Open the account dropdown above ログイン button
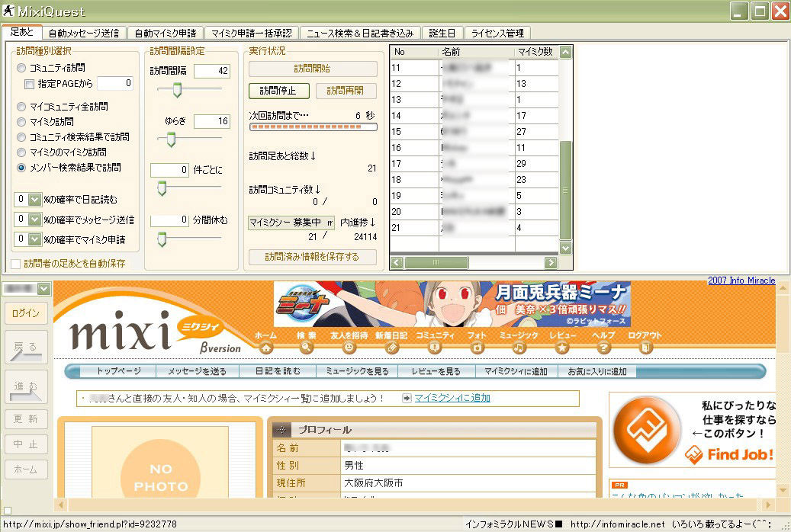The height and width of the screenshot is (532, 791). (44, 289)
